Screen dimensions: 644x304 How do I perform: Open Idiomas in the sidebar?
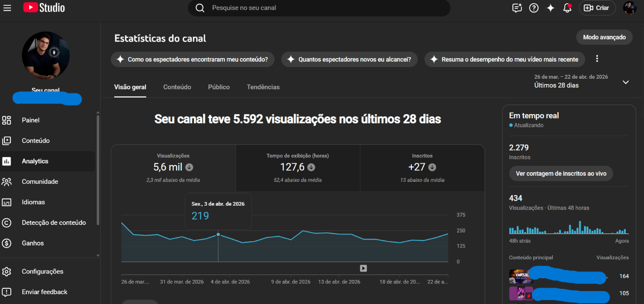tap(47, 202)
